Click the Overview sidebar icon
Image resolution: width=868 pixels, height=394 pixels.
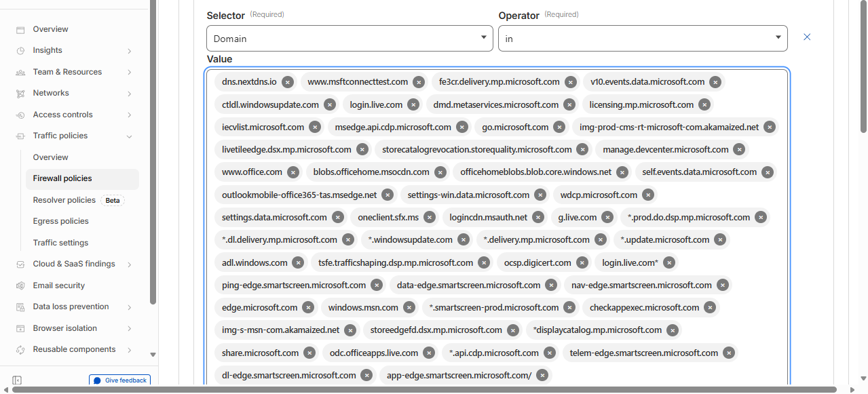pyautogui.click(x=20, y=30)
